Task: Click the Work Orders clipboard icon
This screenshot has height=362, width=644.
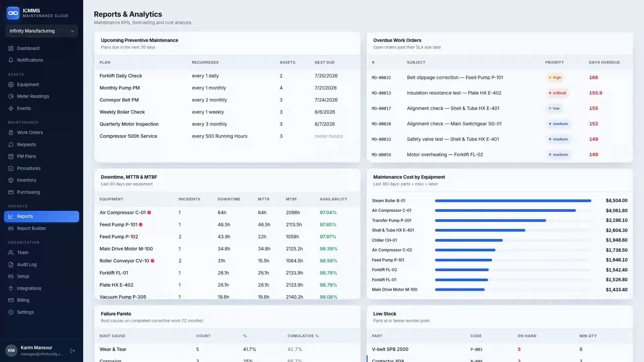Action: [x=11, y=132]
